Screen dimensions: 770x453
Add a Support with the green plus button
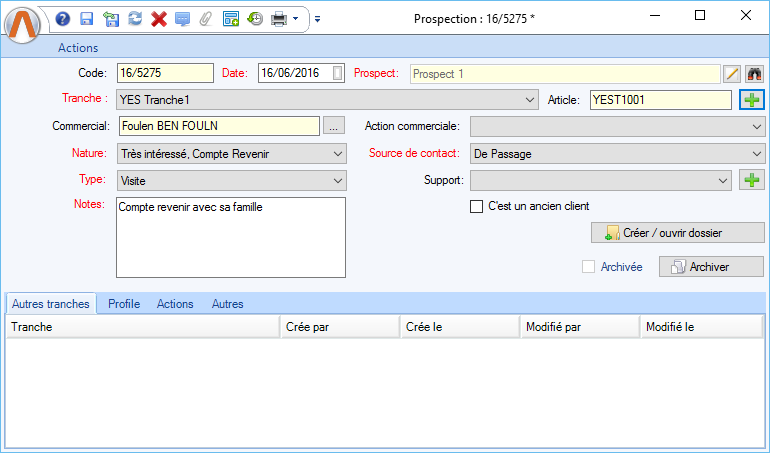point(751,180)
